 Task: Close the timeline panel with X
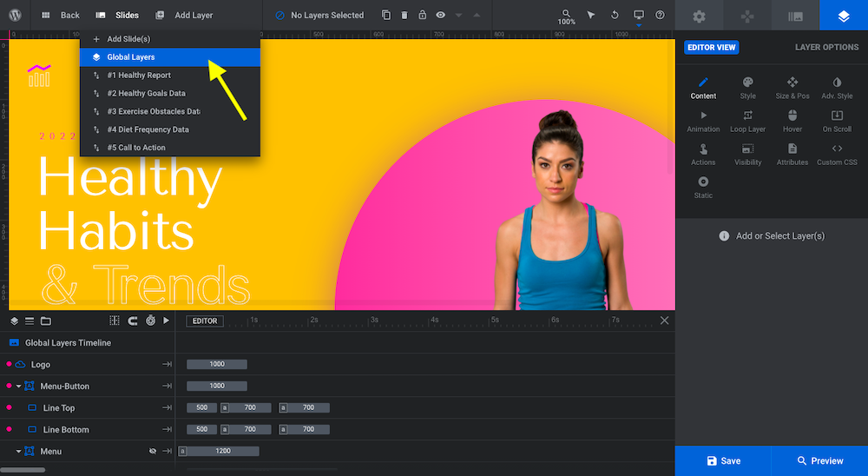tap(664, 321)
